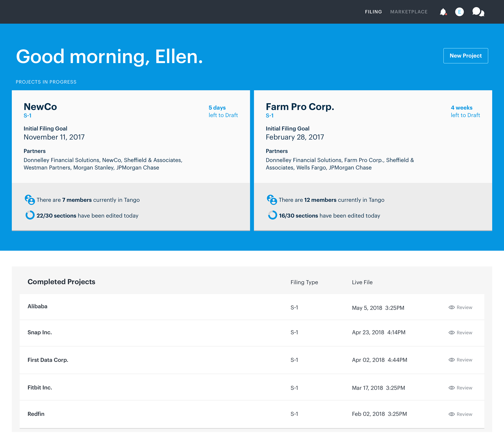Click the Live File column header
This screenshot has width=504, height=445.
(362, 282)
